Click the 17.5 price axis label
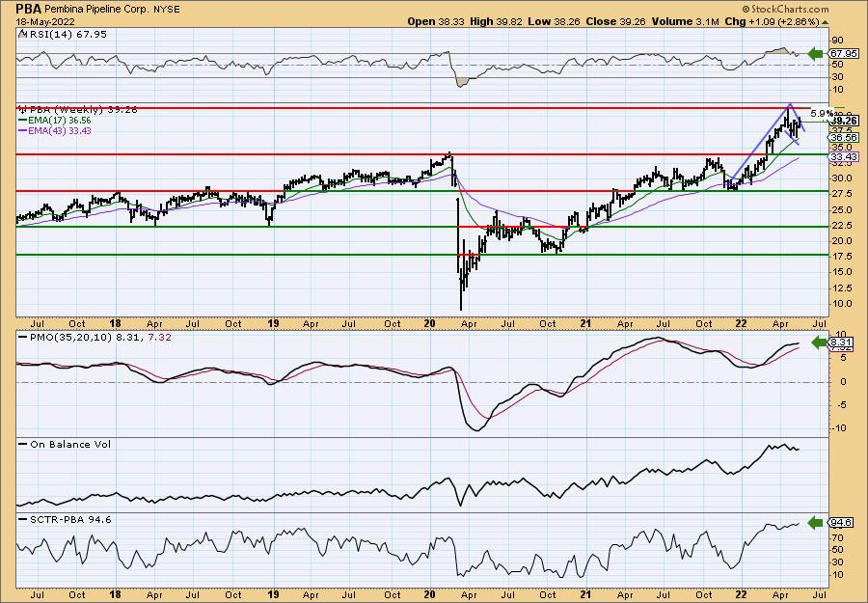Screen dimensions: 868x603 click(840, 257)
